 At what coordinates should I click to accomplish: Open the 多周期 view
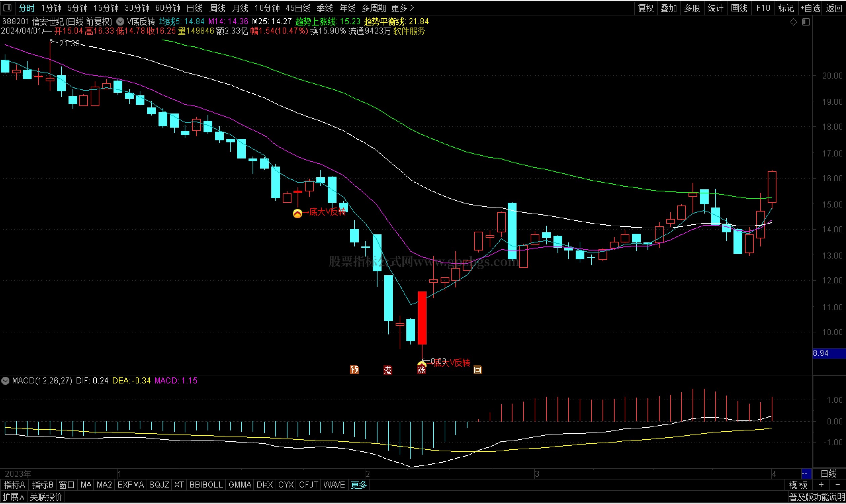[373, 8]
